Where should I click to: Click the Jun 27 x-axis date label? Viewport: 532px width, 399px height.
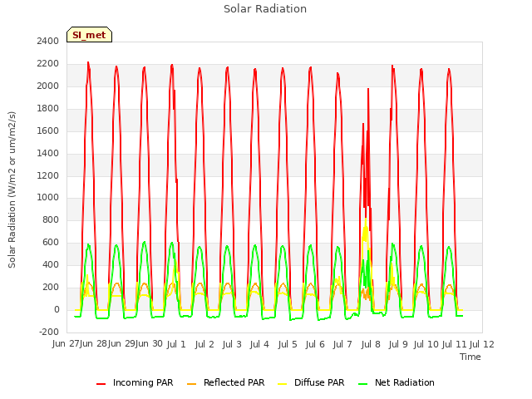66,344
